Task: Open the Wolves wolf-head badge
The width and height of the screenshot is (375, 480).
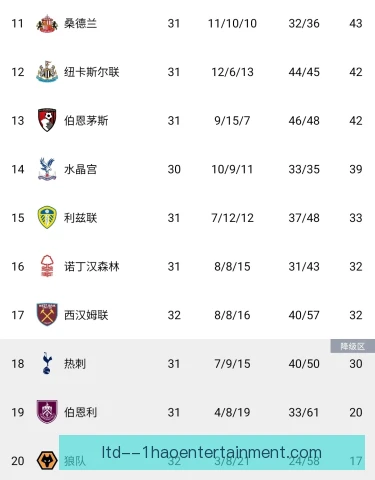Action: coord(47,460)
